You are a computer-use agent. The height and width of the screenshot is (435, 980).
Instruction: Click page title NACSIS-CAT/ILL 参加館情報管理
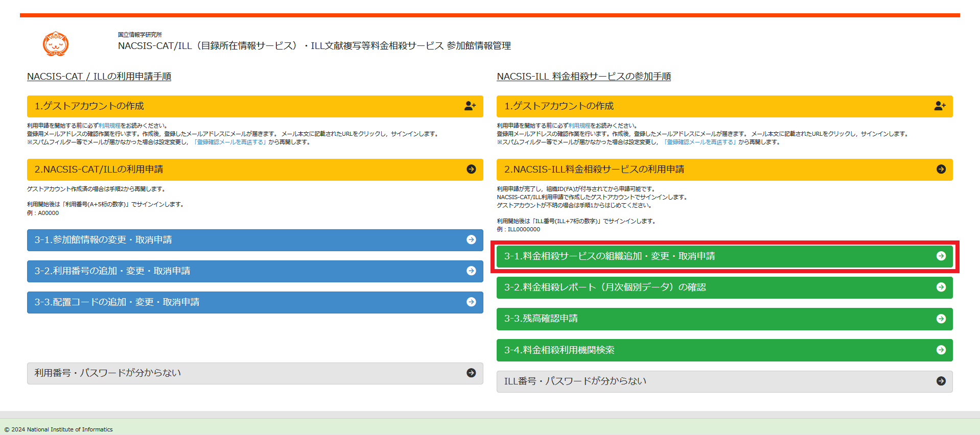pos(314,46)
